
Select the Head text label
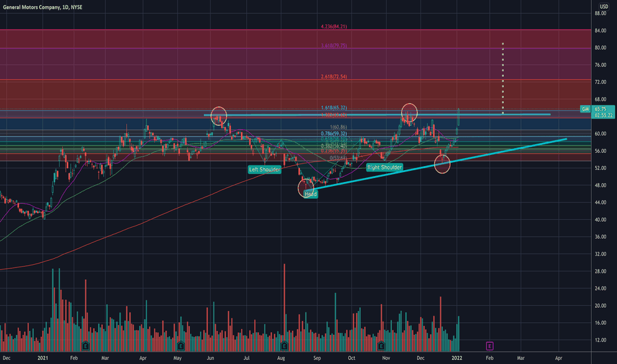pos(310,194)
